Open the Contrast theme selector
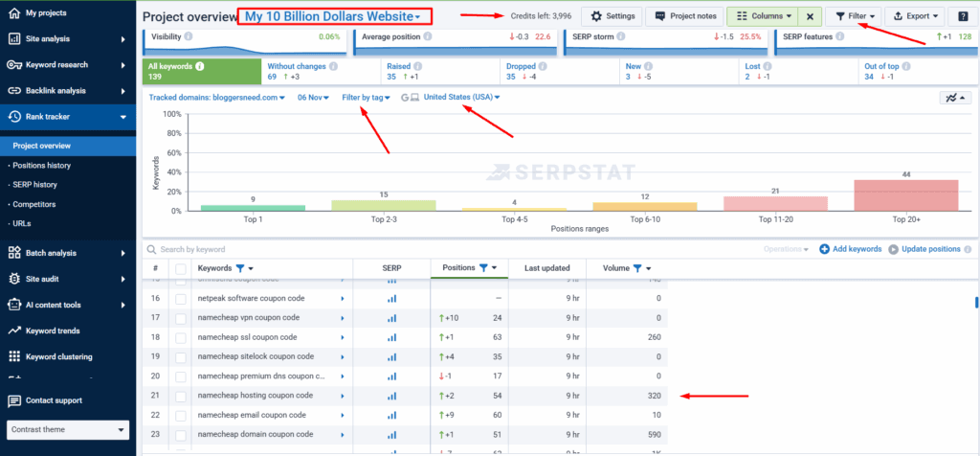This screenshot has width=980, height=456. 68,430
